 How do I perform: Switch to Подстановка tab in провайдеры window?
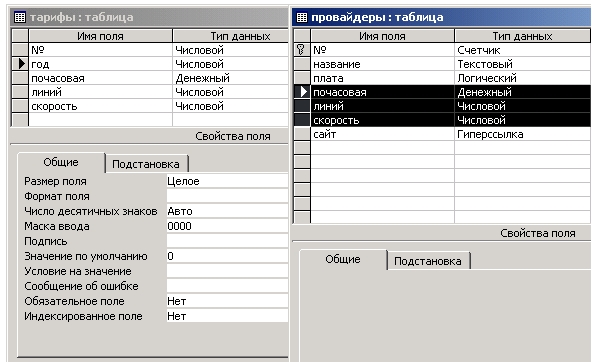428,261
